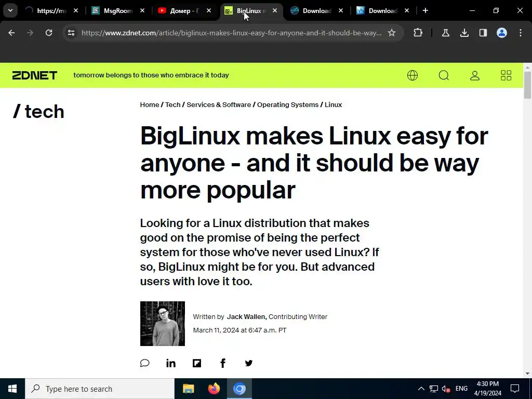Show hidden system tray icons
Viewport: 532px width, 399px height.
click(421, 389)
